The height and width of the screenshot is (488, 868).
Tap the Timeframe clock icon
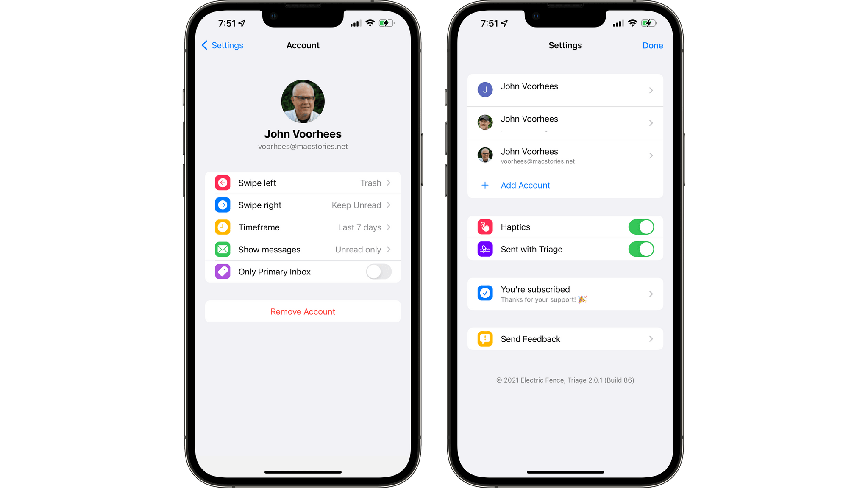pos(223,227)
